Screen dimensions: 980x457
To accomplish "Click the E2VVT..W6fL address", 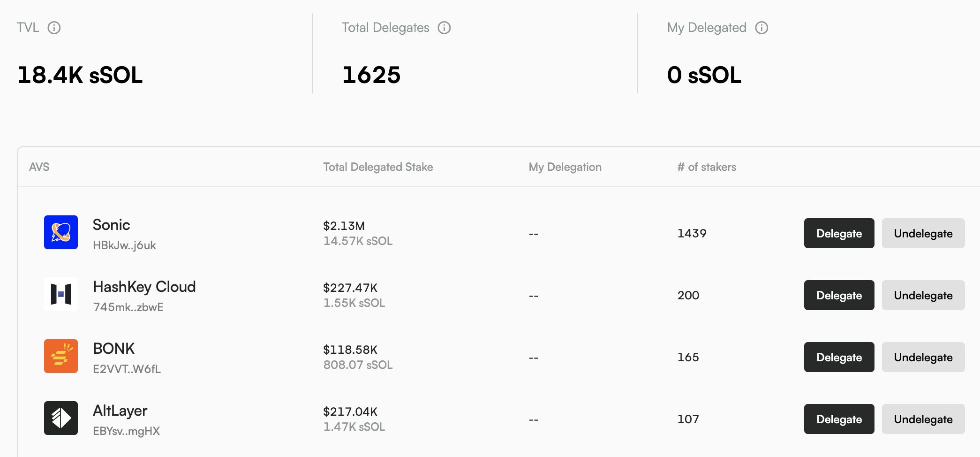I will (127, 369).
